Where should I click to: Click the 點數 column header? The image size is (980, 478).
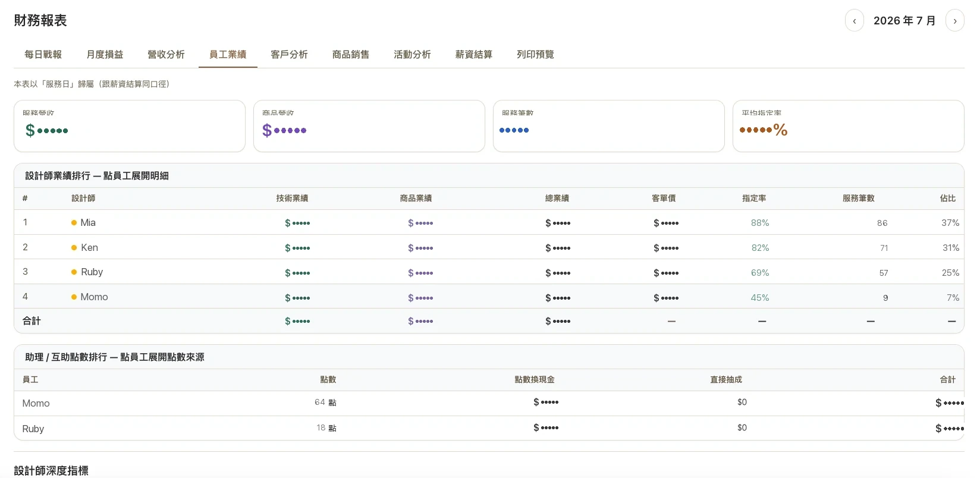328,380
